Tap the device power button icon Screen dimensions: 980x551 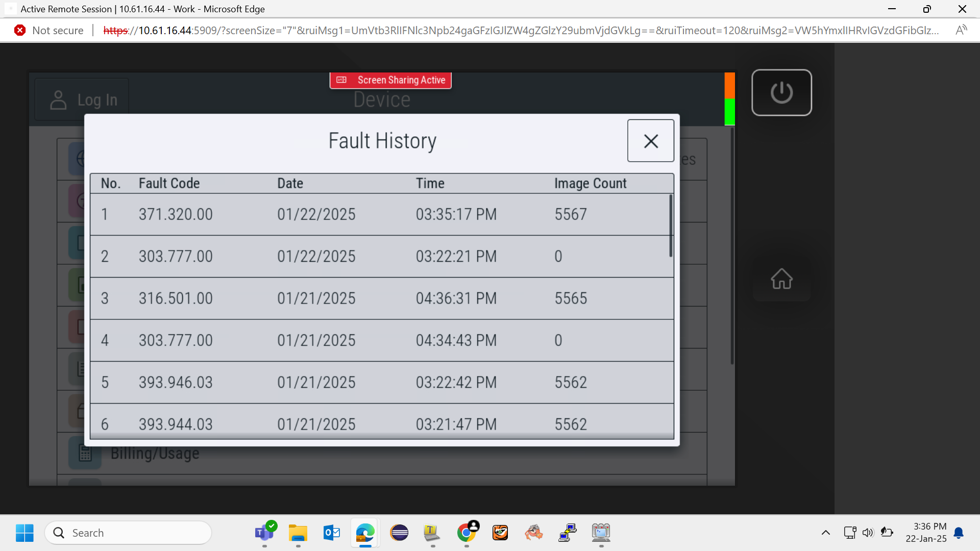coord(781,92)
